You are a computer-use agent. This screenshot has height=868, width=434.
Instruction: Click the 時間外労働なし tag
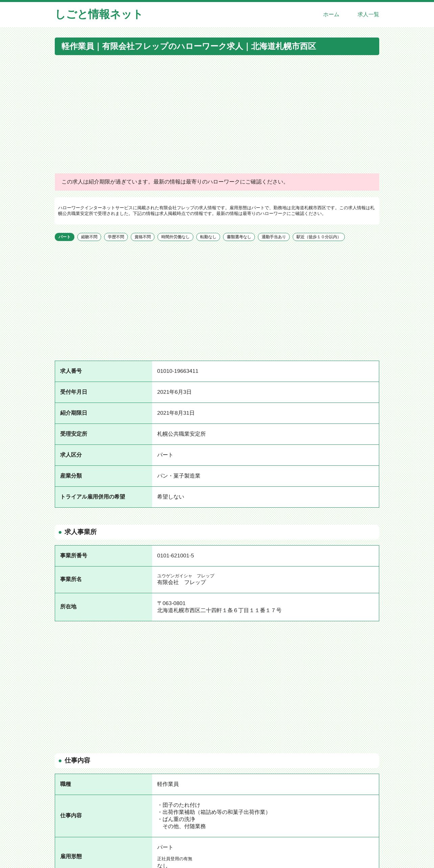[175, 237]
